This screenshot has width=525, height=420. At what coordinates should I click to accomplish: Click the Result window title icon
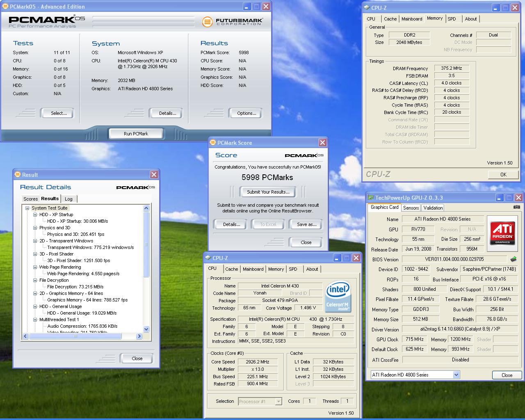coord(17,174)
